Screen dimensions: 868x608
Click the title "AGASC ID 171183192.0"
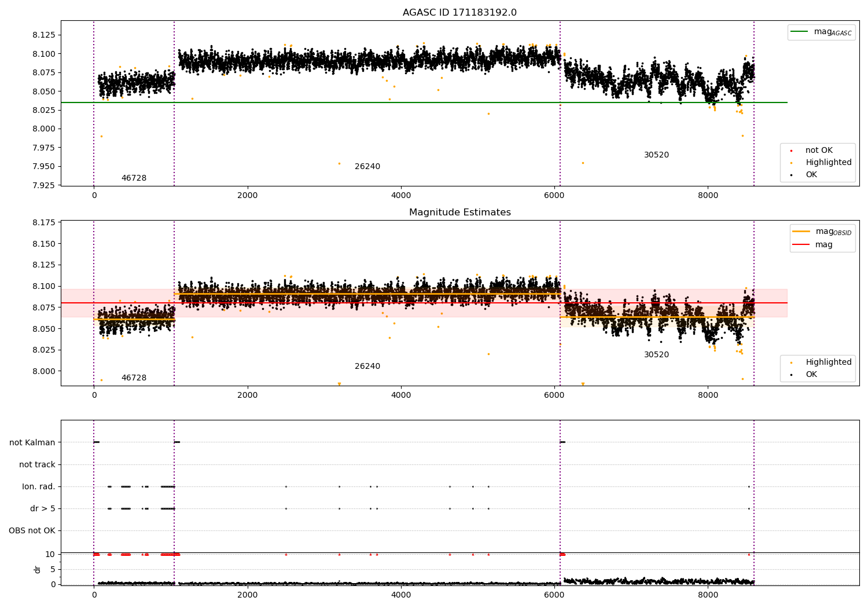click(459, 13)
